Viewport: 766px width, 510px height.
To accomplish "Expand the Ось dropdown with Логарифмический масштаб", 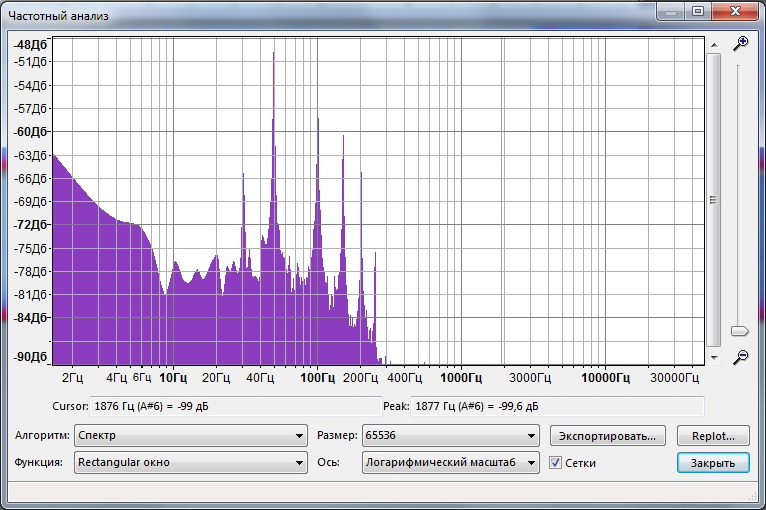I will pos(450,463).
